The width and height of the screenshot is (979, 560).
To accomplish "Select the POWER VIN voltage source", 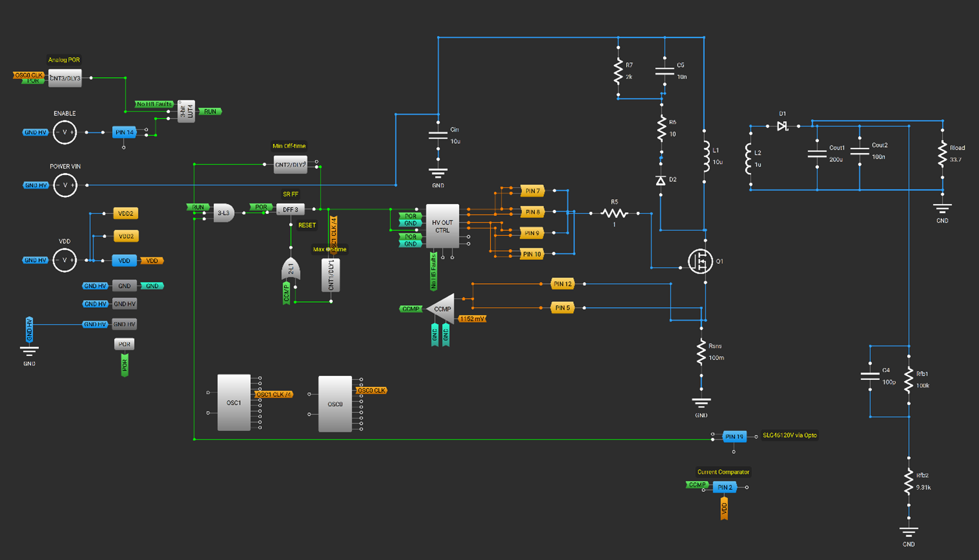I will point(65,185).
